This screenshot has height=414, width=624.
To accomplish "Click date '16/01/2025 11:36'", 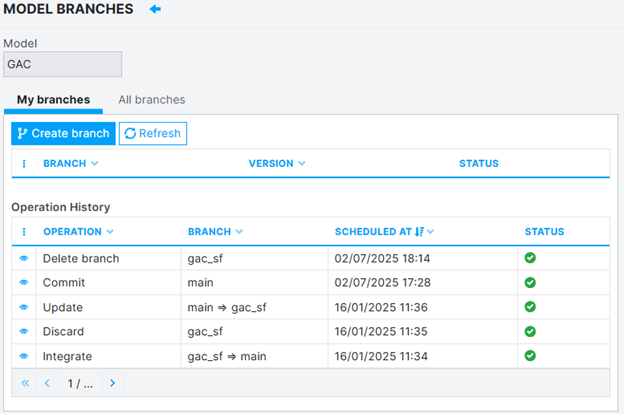I will (381, 307).
